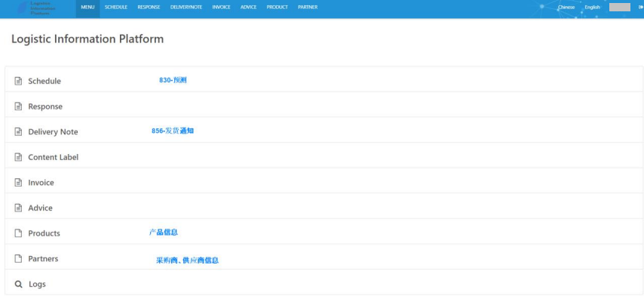This screenshot has width=644, height=296.
Task: Open PARTNER in the top navigation
Action: [308, 7]
